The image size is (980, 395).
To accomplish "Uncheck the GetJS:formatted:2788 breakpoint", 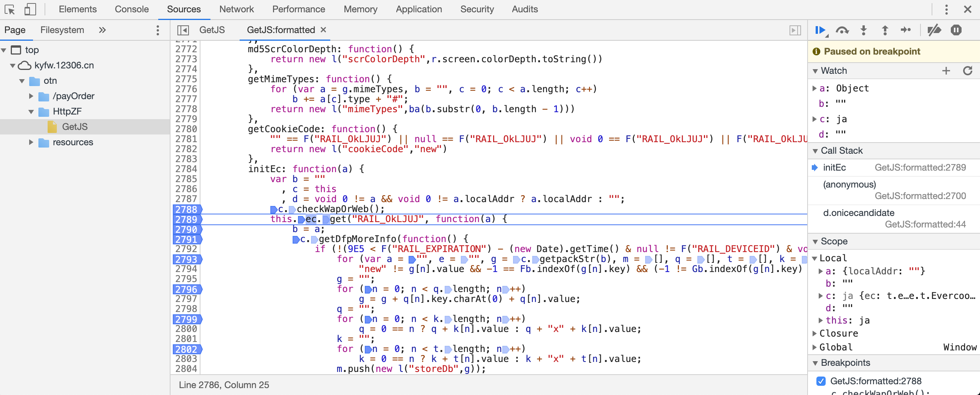I will pyautogui.click(x=821, y=381).
